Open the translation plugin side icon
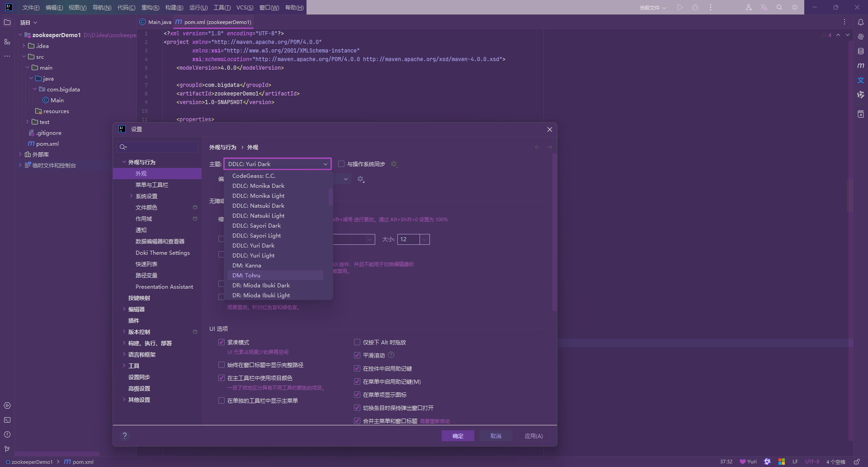The height and width of the screenshot is (467, 868). pyautogui.click(x=861, y=80)
